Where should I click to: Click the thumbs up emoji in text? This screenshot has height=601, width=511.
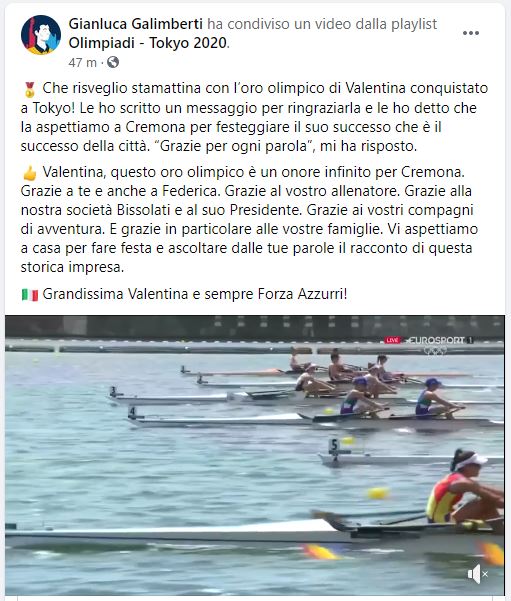coord(30,173)
